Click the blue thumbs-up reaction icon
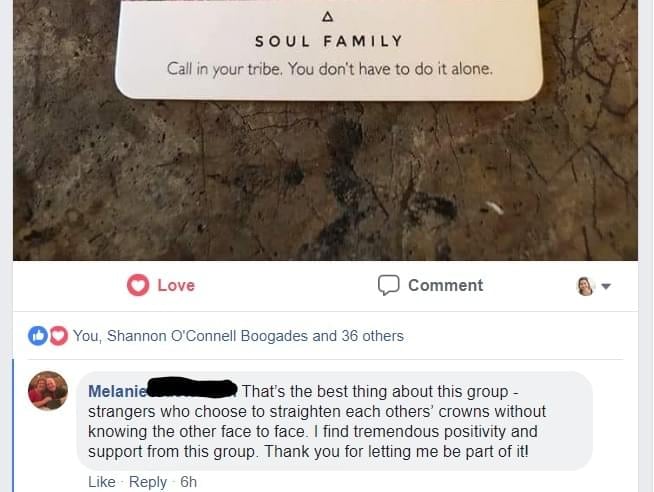654x492 pixels. point(38,336)
